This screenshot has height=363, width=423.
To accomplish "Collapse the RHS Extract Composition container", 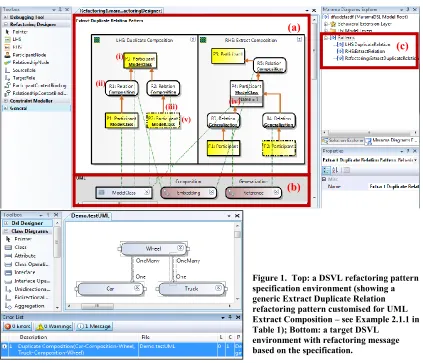I will point(299,39).
